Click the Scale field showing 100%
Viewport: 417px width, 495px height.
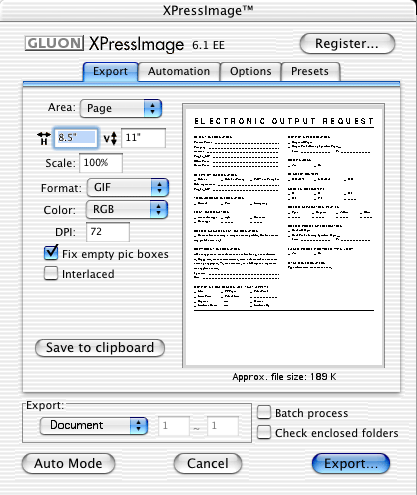point(101,163)
